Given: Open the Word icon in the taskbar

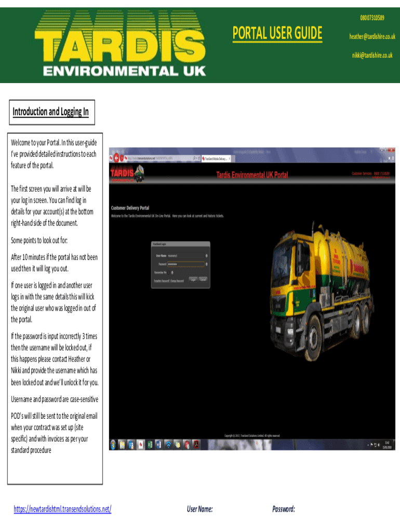Looking at the screenshot, I should 158,445.
